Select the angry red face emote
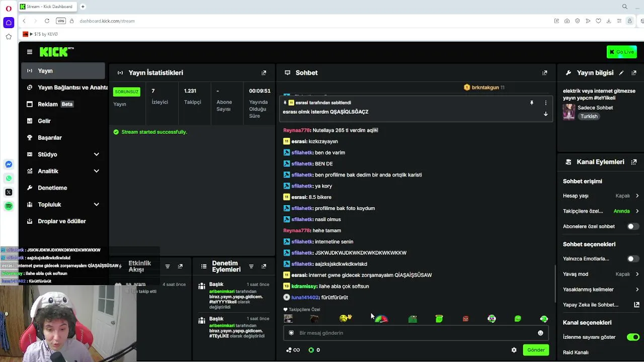This screenshot has width=644, height=362. click(x=465, y=319)
